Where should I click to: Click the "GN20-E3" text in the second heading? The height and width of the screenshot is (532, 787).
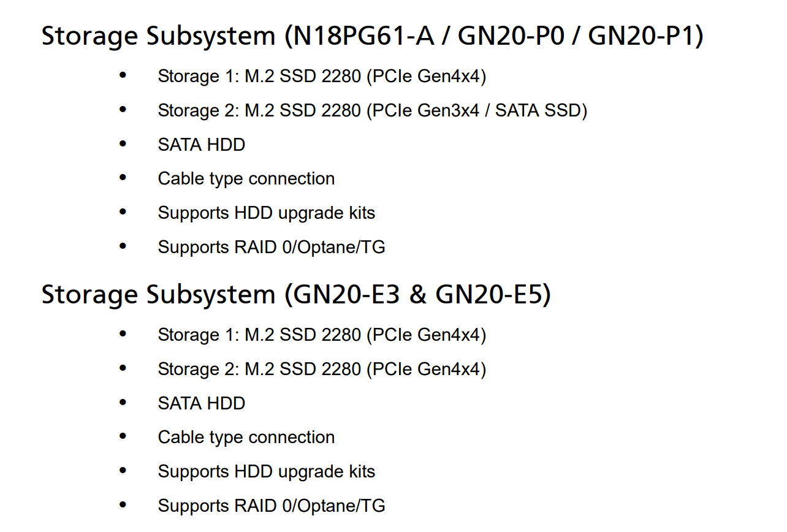pos(347,295)
